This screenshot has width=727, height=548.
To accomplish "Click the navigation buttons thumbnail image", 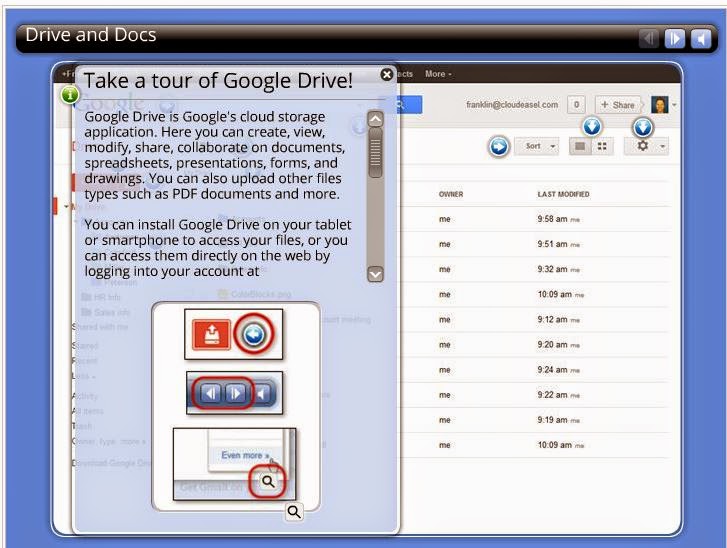I will pyautogui.click(x=234, y=393).
